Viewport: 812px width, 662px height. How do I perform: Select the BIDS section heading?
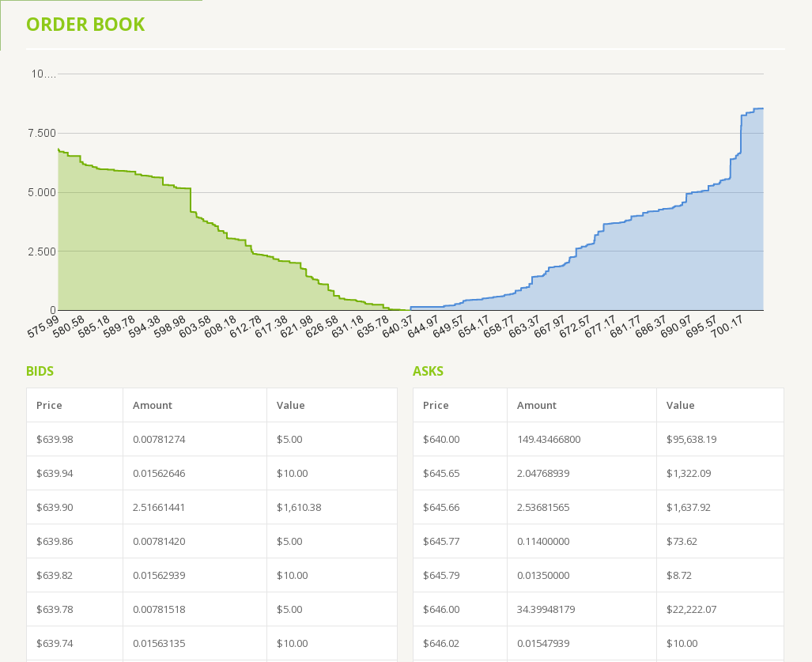pyautogui.click(x=40, y=371)
